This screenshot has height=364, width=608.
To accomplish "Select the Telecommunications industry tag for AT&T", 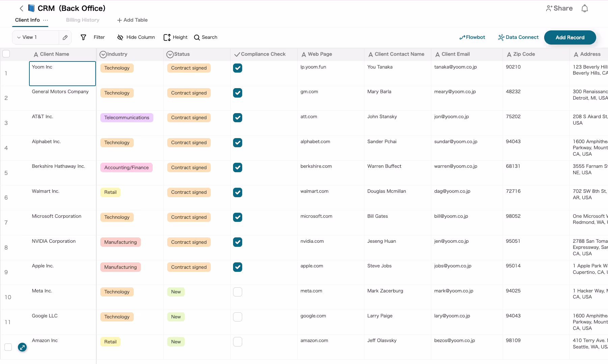I will point(127,118).
